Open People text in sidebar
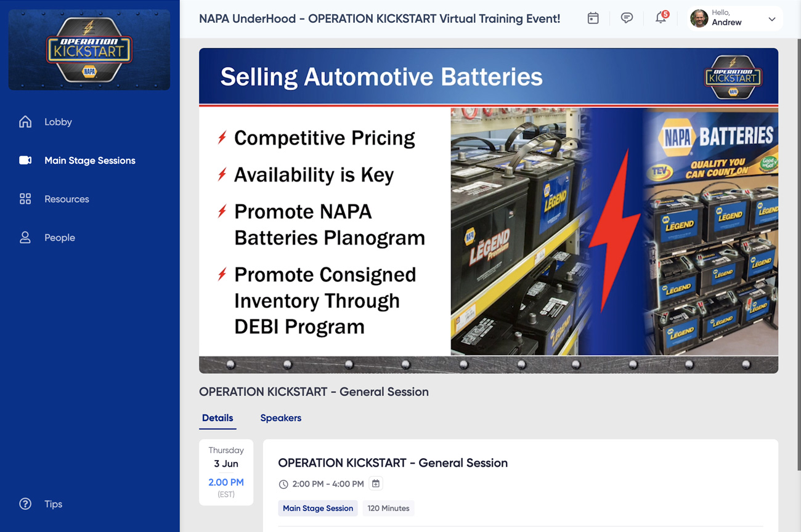Image resolution: width=801 pixels, height=532 pixels. pos(60,238)
